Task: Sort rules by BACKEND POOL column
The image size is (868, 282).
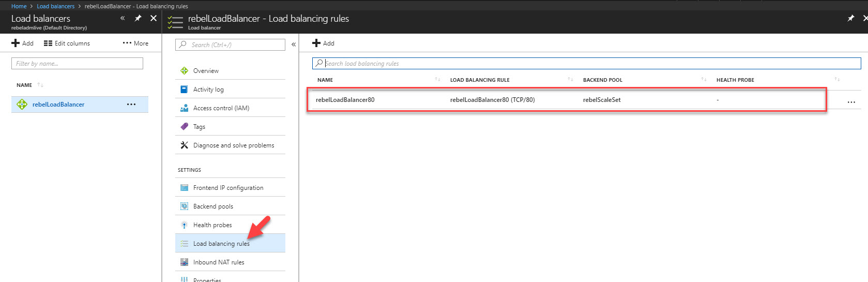Action: click(704, 80)
